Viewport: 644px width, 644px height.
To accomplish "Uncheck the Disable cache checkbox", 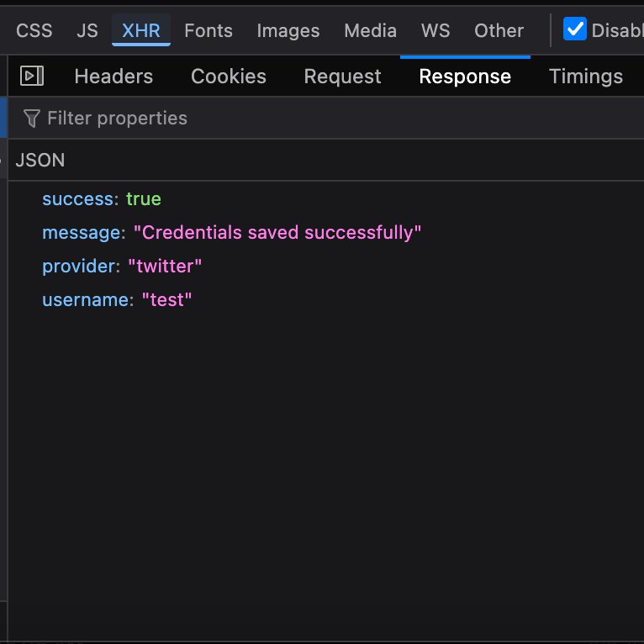I will pyautogui.click(x=574, y=29).
